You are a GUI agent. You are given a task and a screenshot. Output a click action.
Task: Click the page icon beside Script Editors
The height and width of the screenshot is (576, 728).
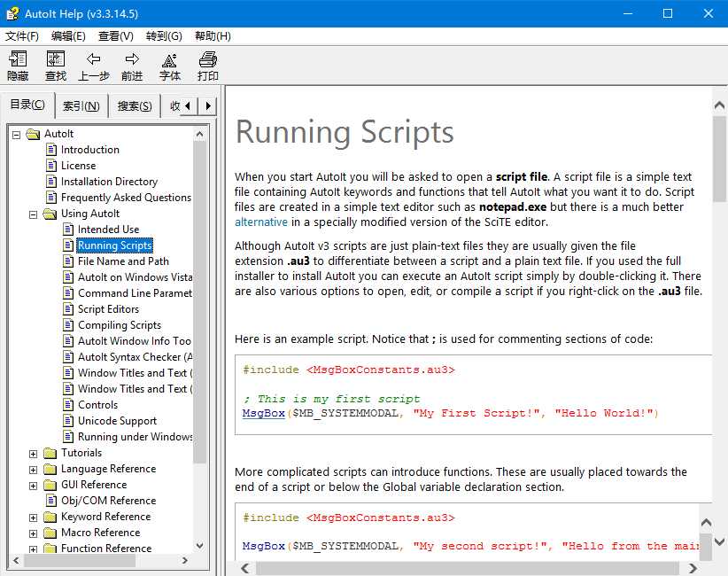coord(68,309)
